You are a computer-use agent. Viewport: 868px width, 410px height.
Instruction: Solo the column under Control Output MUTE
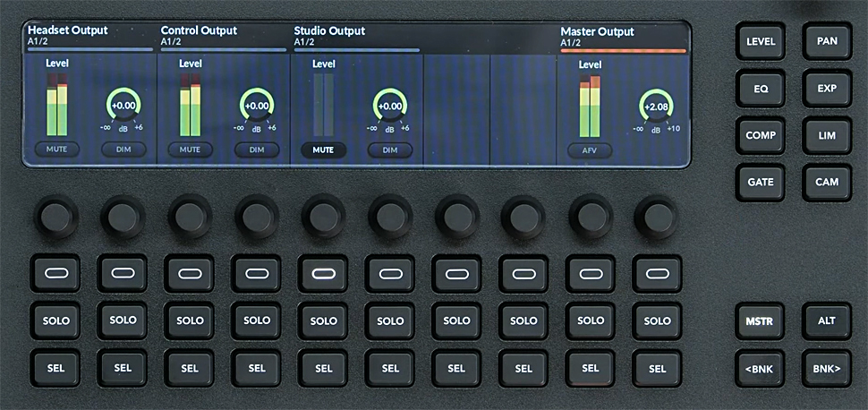(190, 320)
